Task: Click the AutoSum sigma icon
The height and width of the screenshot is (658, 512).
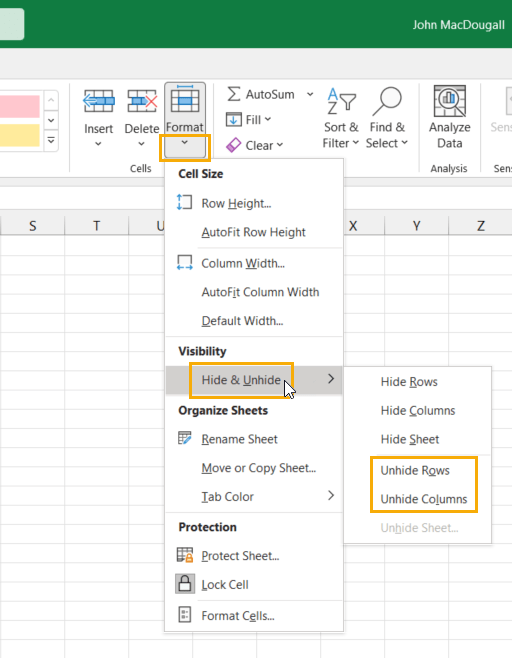Action: [x=234, y=94]
